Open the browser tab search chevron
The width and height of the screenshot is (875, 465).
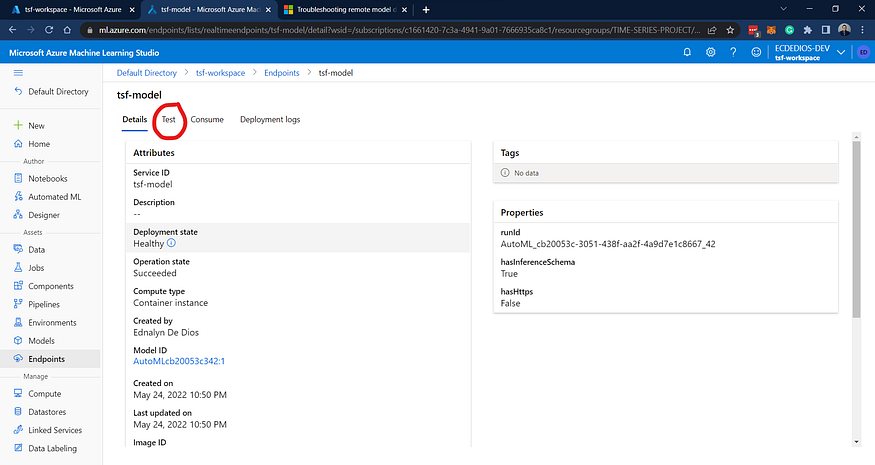[783, 9]
